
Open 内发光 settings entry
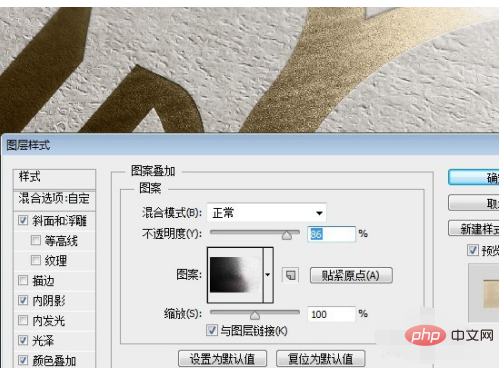click(x=49, y=321)
